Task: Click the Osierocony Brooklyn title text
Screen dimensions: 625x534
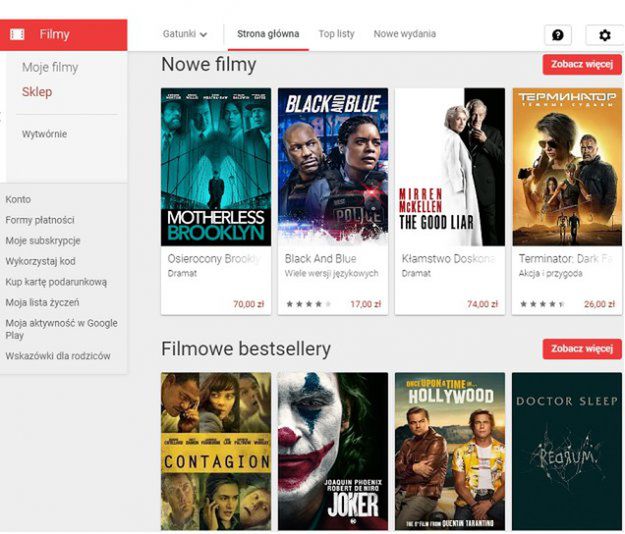Action: [x=214, y=259]
